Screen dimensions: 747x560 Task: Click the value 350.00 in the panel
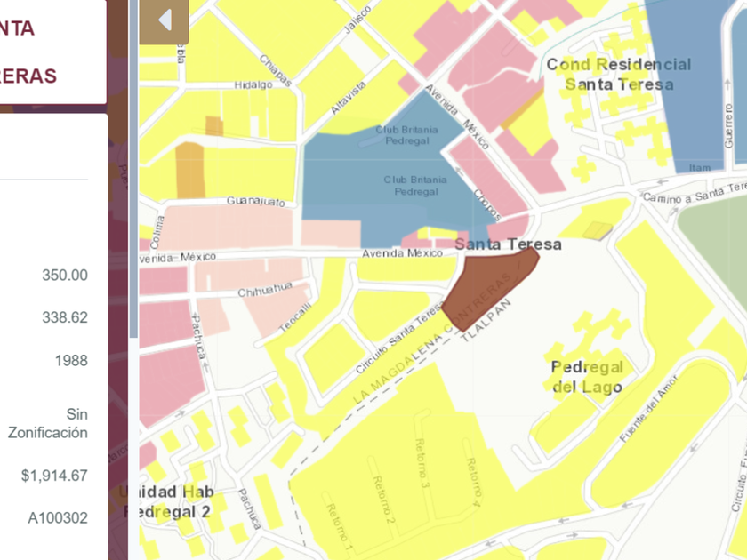tap(65, 276)
